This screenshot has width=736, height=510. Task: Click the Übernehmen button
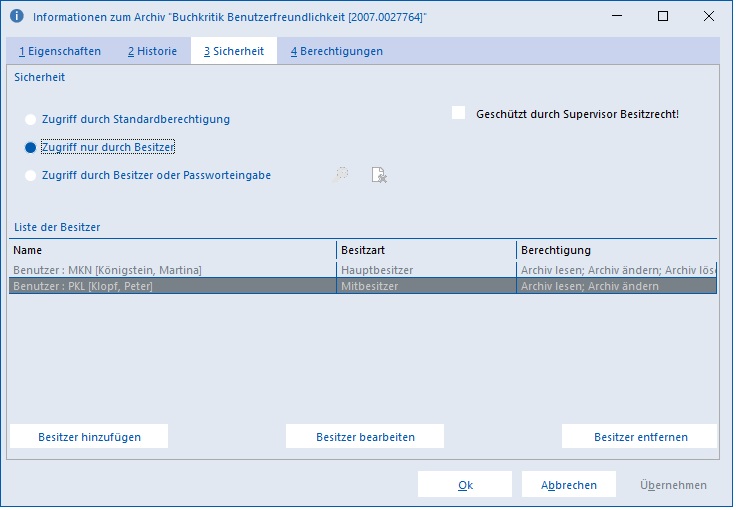pyautogui.click(x=673, y=485)
